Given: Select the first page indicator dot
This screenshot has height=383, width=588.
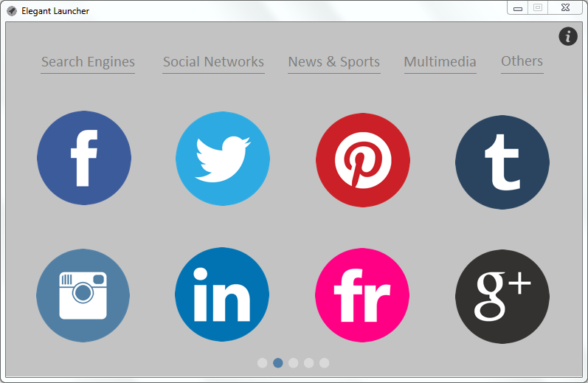Looking at the screenshot, I should [262, 363].
